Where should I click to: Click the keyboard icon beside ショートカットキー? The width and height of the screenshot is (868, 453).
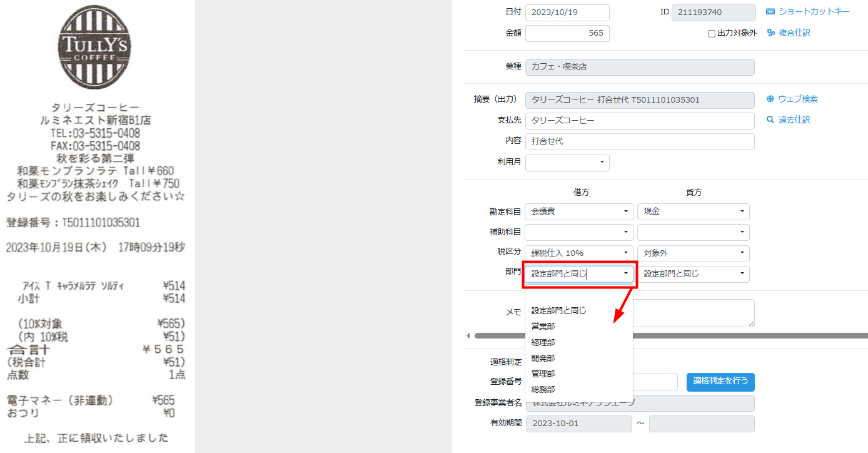click(770, 12)
